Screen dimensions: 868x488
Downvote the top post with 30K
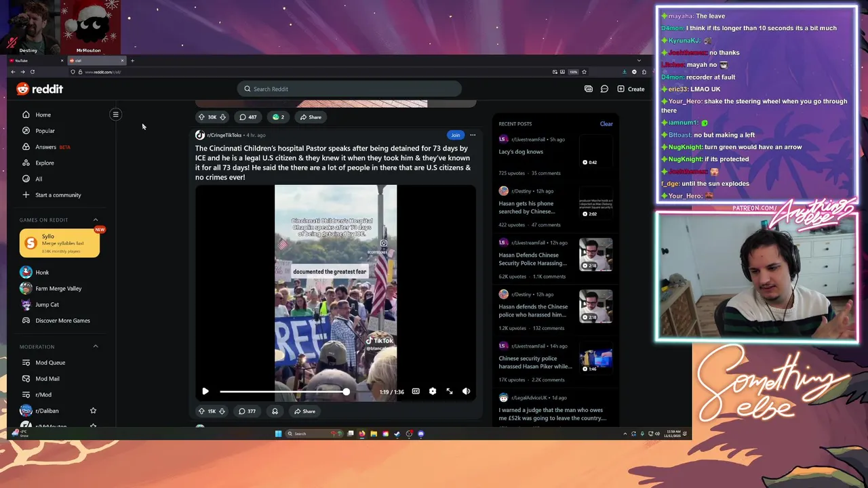[x=222, y=117]
